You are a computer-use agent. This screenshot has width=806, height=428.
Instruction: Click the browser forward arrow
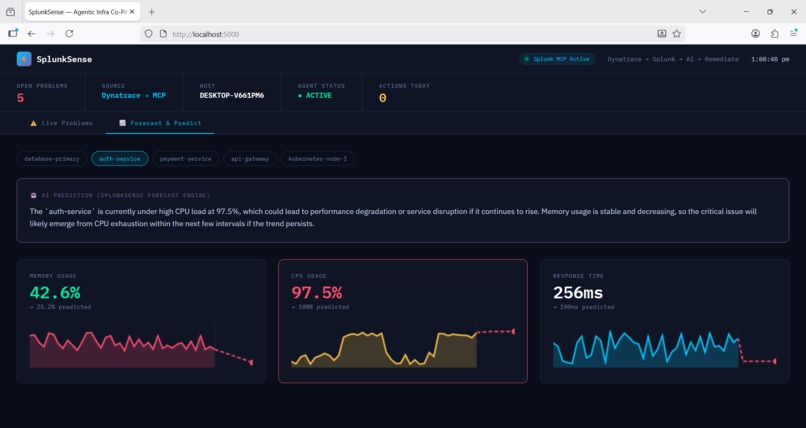pyautogui.click(x=50, y=34)
